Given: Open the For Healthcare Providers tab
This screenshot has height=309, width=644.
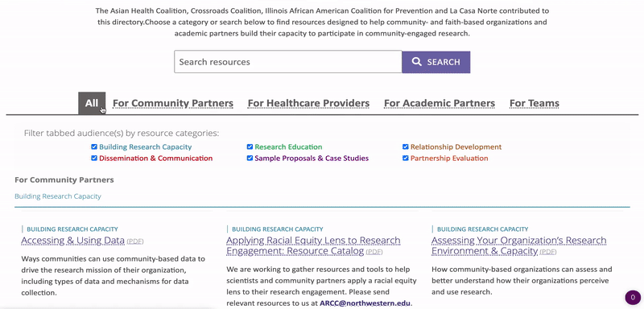Looking at the screenshot, I should click(x=308, y=103).
